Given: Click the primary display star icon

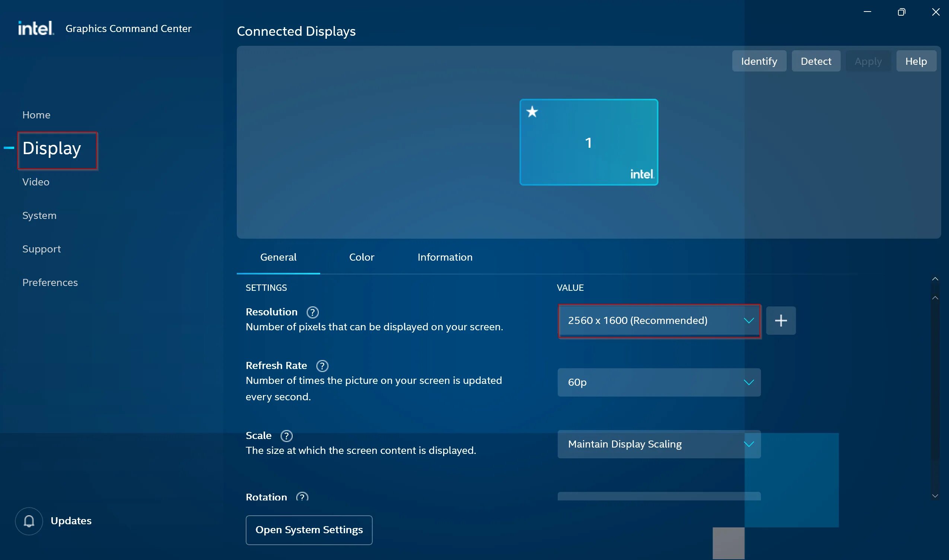Looking at the screenshot, I should click(x=532, y=112).
